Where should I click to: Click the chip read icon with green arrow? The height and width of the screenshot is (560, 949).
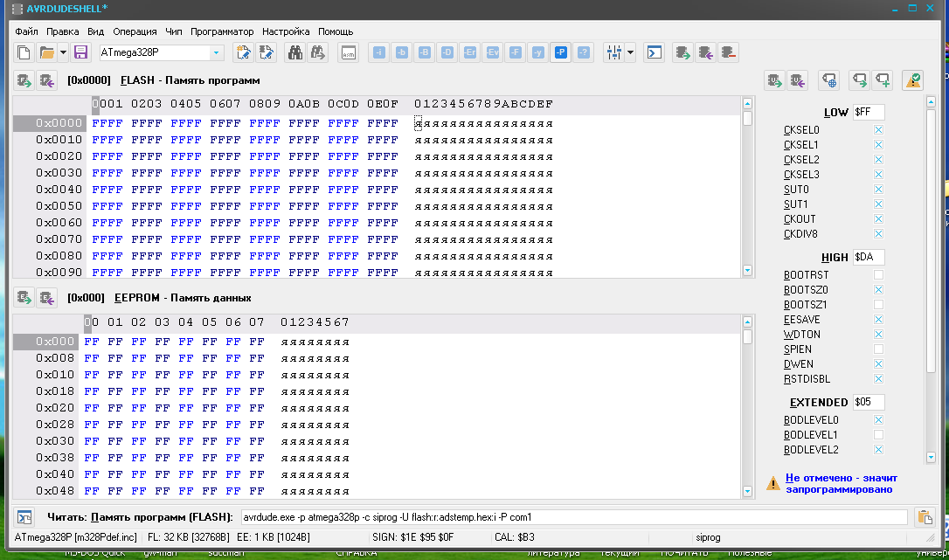tap(682, 52)
